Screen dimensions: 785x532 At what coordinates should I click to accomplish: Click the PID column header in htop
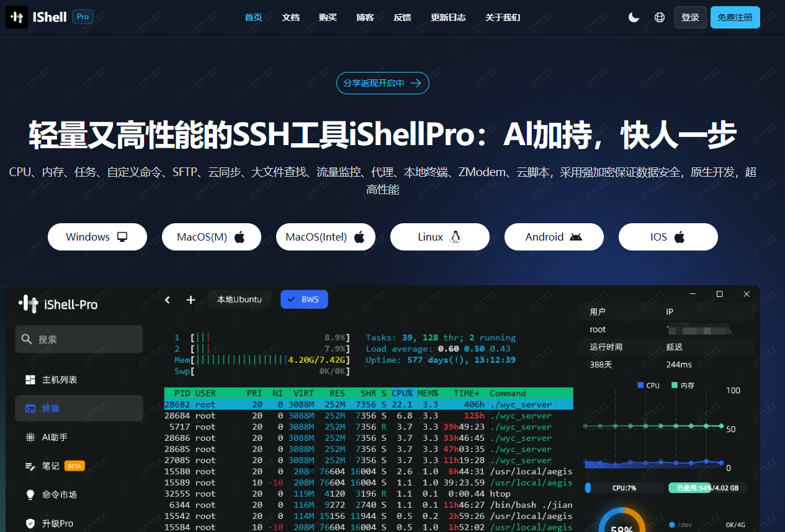(182, 393)
